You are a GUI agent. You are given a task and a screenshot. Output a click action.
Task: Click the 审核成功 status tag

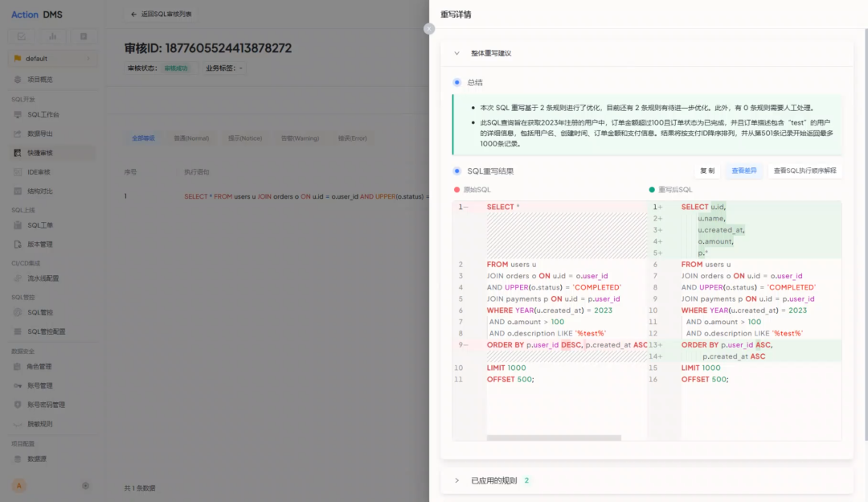[176, 68]
